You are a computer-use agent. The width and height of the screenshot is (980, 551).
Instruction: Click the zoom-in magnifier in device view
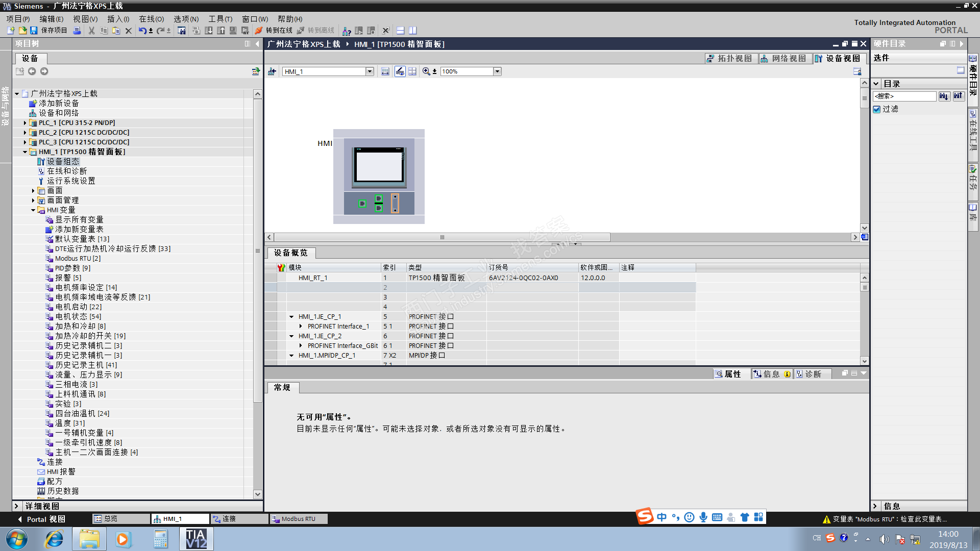[426, 71]
